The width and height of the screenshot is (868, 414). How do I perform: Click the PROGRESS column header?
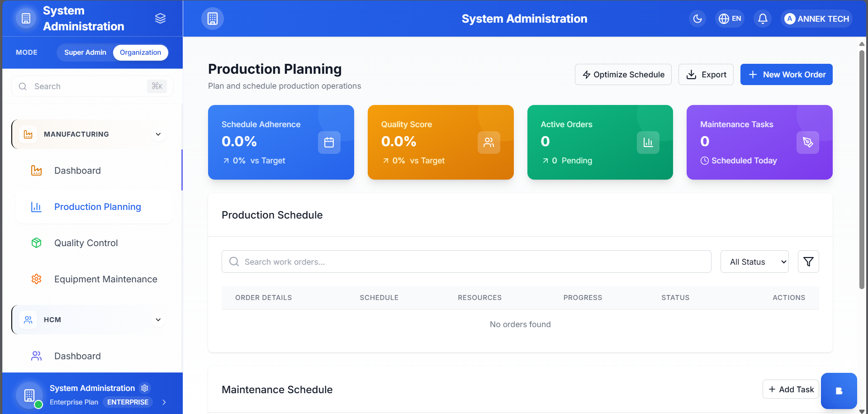click(x=583, y=298)
